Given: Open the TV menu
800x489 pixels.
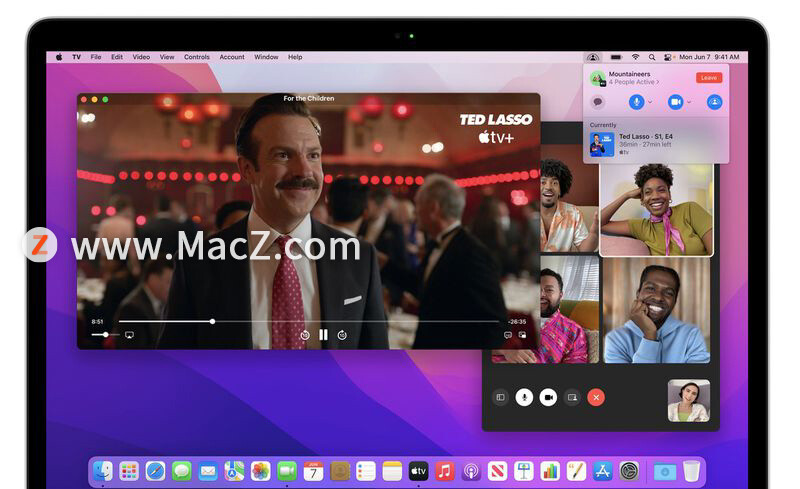Looking at the screenshot, I should point(77,57).
